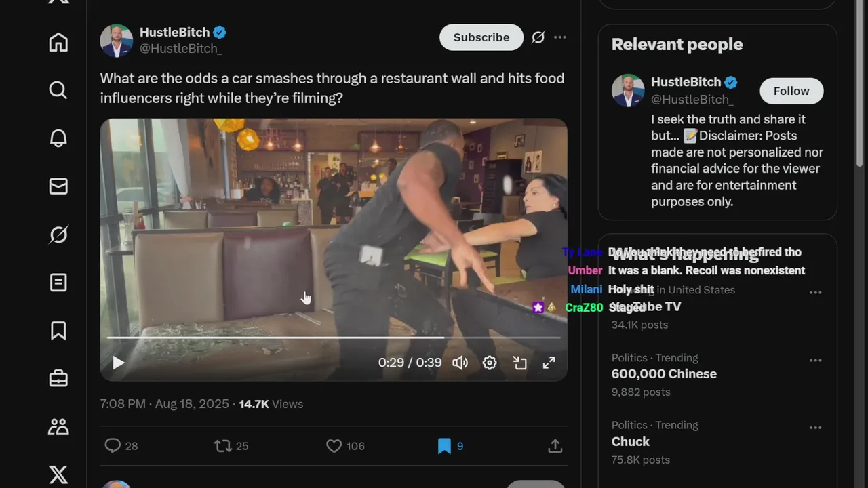Image resolution: width=868 pixels, height=488 pixels.
Task: Open HustleBitch post author avatar
Action: point(117,41)
